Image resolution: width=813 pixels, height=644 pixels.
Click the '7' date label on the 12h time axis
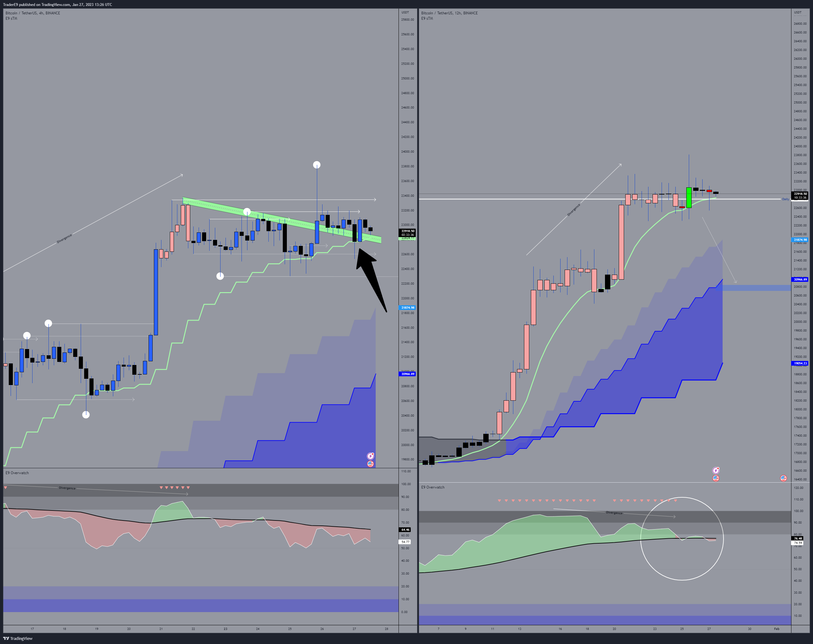(x=439, y=629)
